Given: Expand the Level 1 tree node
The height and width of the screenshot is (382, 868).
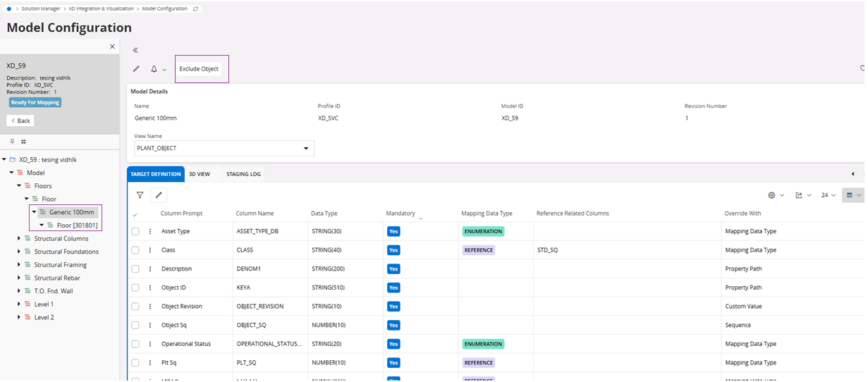Looking at the screenshot, I should 19,304.
